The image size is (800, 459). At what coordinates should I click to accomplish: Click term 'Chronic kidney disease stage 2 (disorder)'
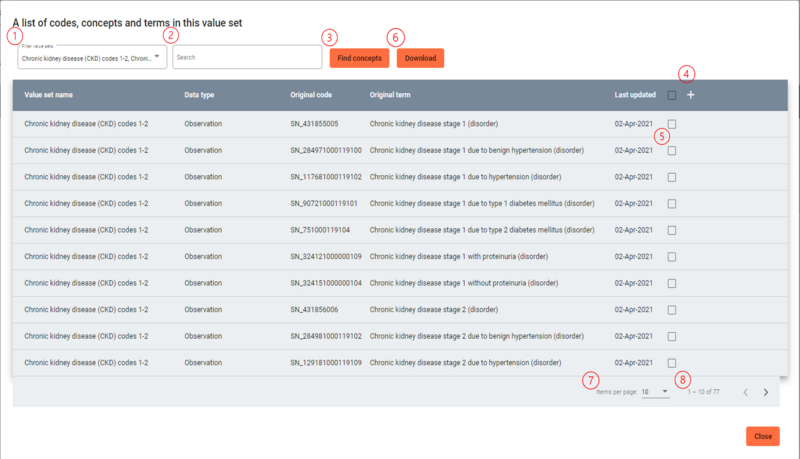pyautogui.click(x=434, y=310)
